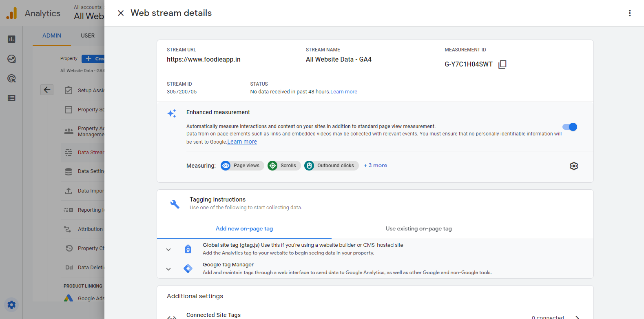Screen dimensions: 644x319
Task: Click the back arrow in property column
Action: point(47,90)
